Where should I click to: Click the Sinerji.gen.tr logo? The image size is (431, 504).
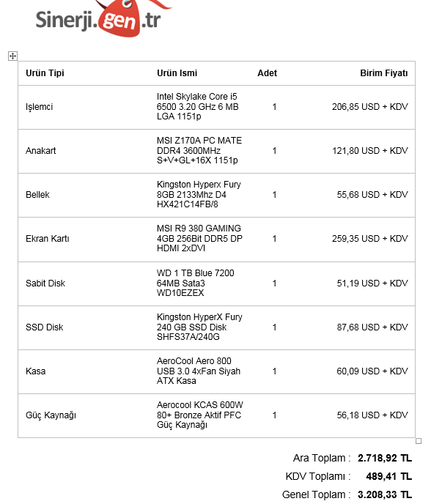click(x=103, y=18)
